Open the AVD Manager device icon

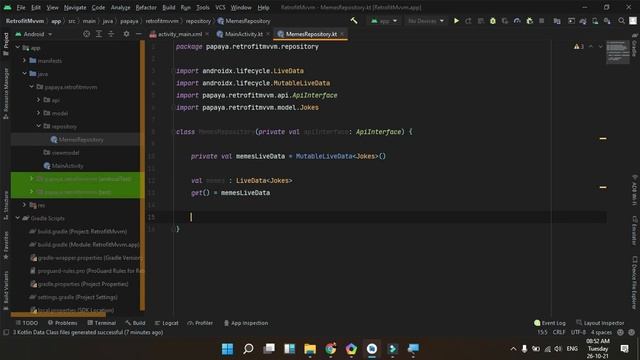[595, 21]
